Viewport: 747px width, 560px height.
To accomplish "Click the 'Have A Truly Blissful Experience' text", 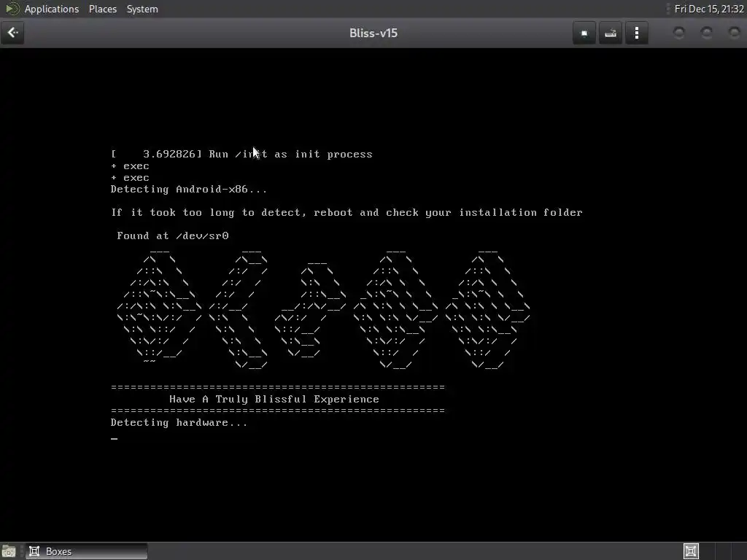I will pos(274,400).
